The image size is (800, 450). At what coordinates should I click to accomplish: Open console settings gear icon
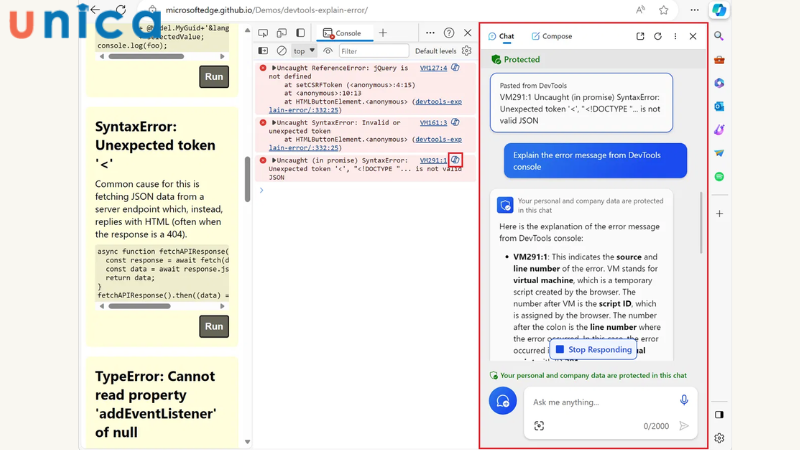click(x=466, y=51)
